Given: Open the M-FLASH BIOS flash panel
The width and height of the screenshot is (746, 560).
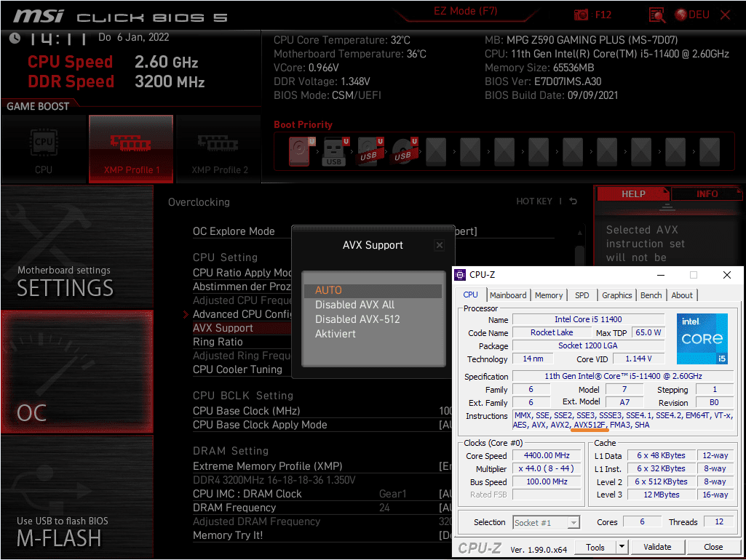Looking at the screenshot, I should pyautogui.click(x=77, y=496).
